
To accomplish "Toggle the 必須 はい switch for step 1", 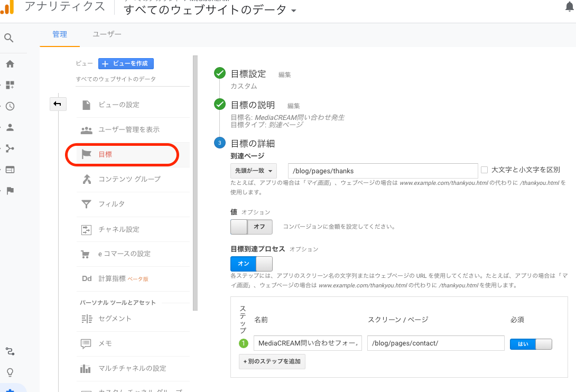I will (x=531, y=344).
